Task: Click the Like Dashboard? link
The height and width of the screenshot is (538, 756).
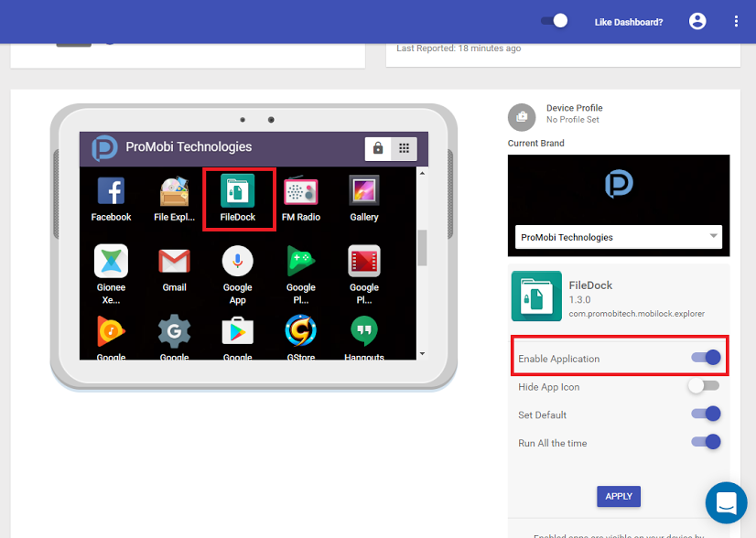Action: (629, 22)
